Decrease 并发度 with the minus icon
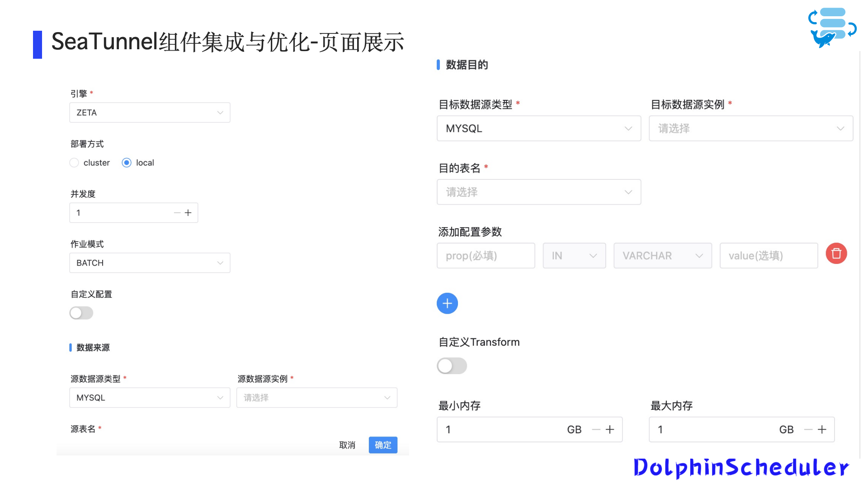The image size is (868, 488). [177, 213]
